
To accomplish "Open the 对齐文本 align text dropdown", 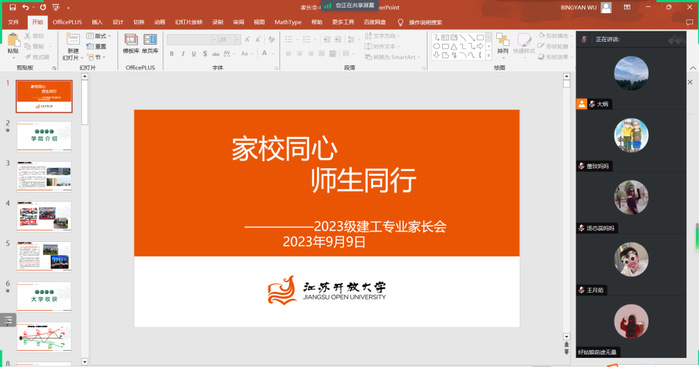I will point(382,46).
